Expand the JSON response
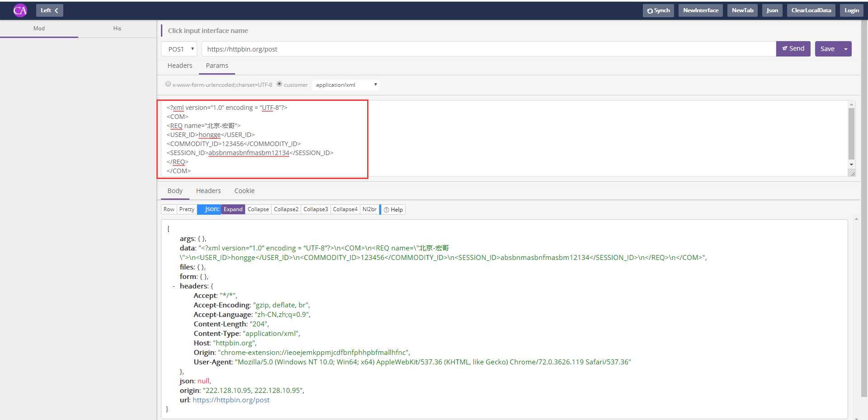 click(233, 209)
